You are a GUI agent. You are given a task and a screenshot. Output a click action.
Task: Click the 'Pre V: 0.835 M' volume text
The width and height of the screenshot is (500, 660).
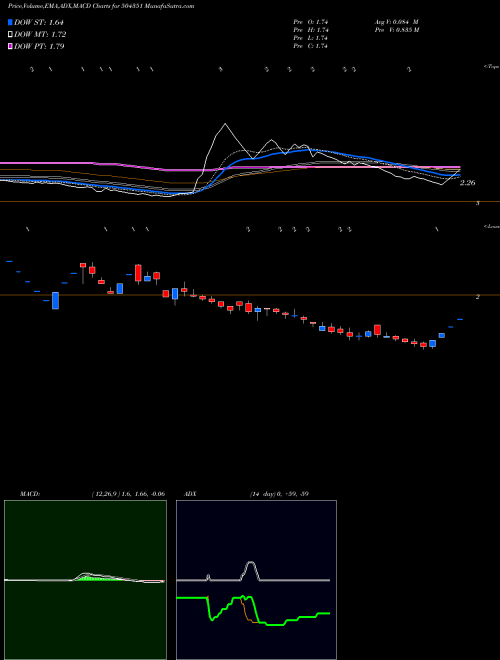(396, 30)
